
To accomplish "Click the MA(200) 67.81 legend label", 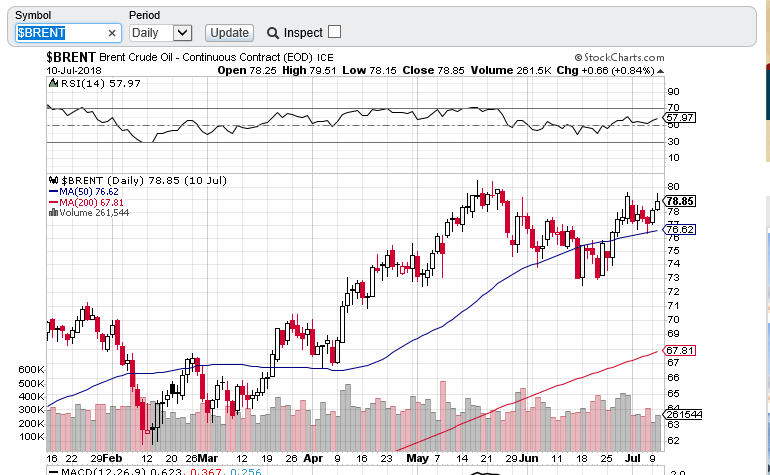I will coord(91,202).
